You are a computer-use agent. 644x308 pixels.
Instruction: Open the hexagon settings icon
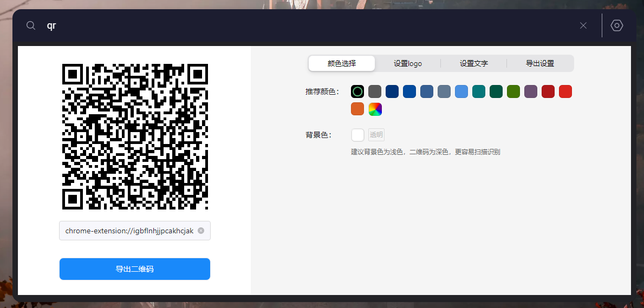point(617,25)
